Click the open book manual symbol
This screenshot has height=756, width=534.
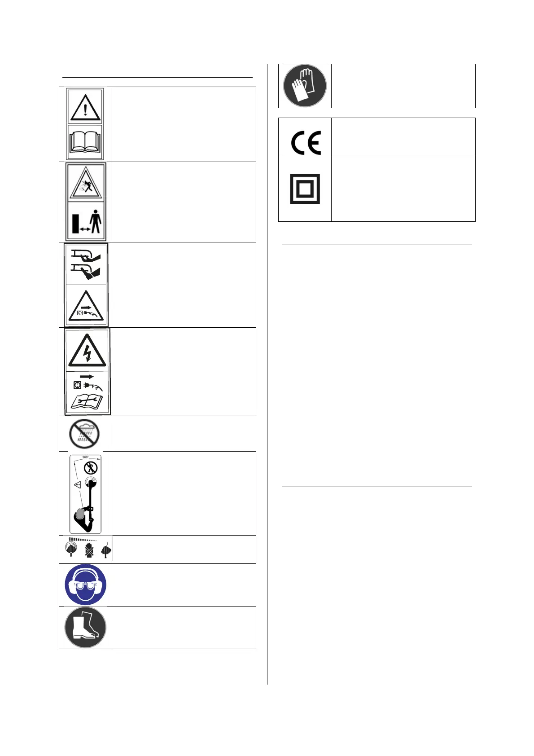point(85,141)
